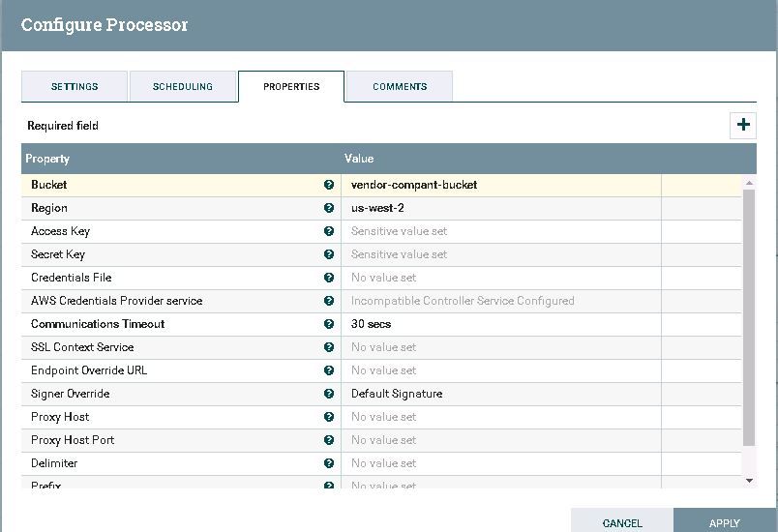Click help icon for Communications Timeout
Viewport: 778px width, 532px height.
point(329,324)
